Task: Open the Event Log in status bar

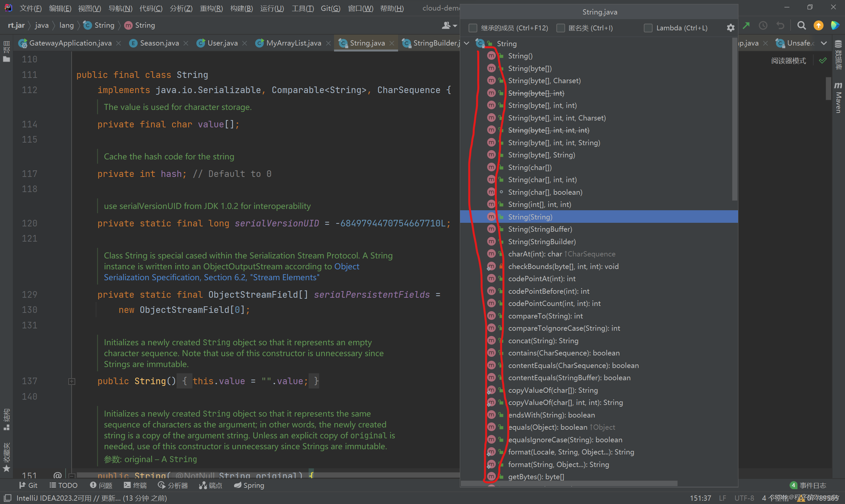Action: (x=808, y=485)
